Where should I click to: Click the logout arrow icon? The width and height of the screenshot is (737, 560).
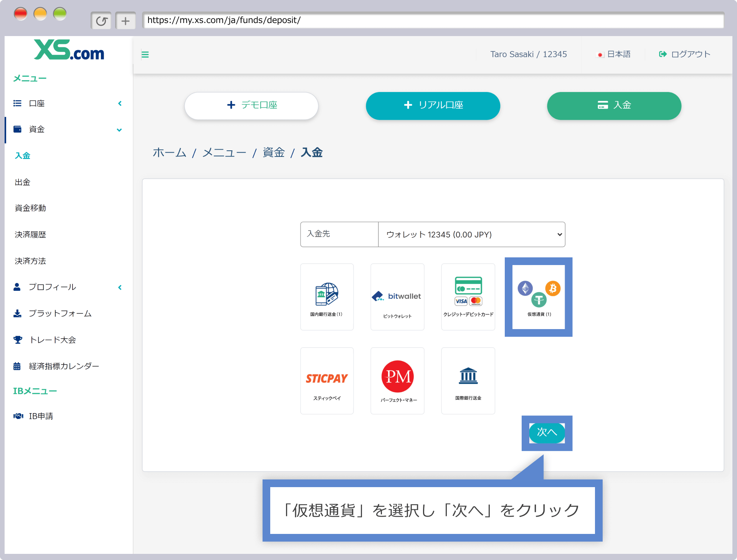[x=663, y=54]
